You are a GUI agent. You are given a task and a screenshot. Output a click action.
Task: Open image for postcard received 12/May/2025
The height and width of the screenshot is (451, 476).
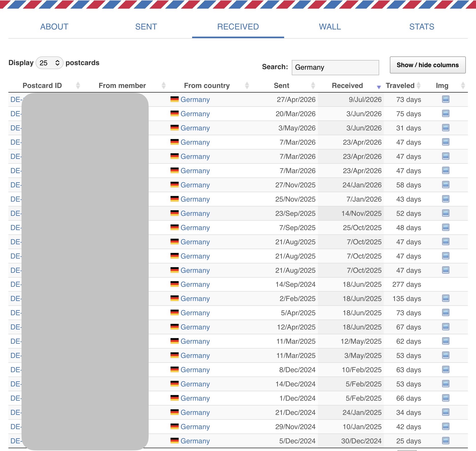[446, 341]
